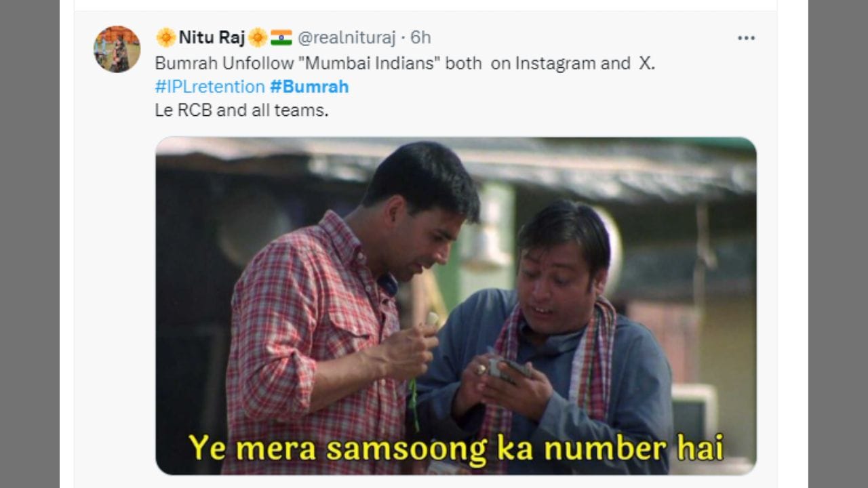Open the attached meme image
Screen dimensions: 868x488
[456, 306]
